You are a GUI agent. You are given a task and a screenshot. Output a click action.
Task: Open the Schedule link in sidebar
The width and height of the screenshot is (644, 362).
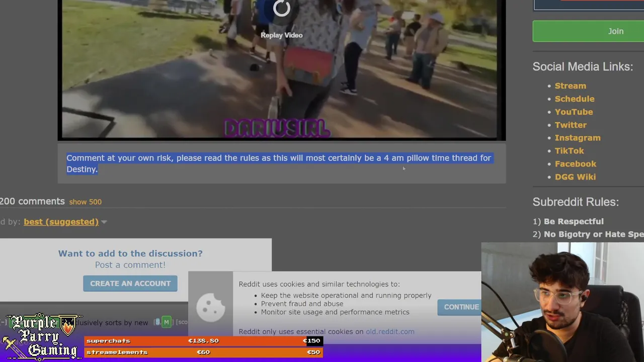tap(575, 99)
